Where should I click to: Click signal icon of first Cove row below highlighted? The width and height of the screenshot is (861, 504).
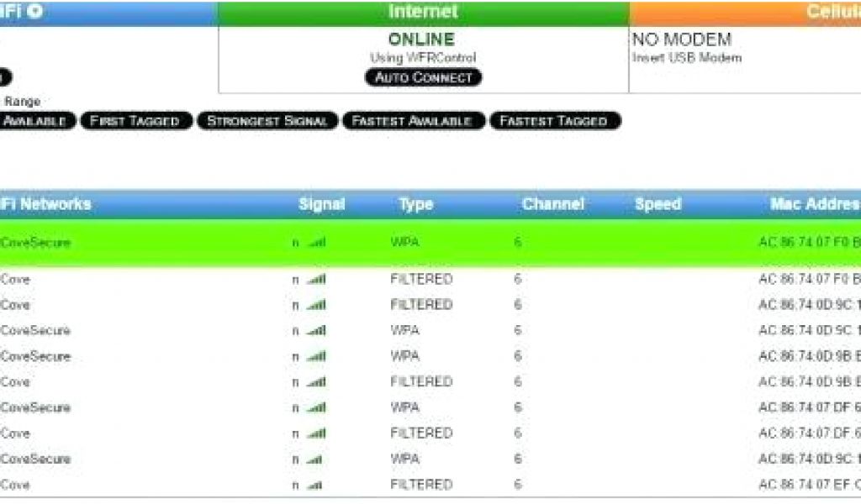pos(315,279)
